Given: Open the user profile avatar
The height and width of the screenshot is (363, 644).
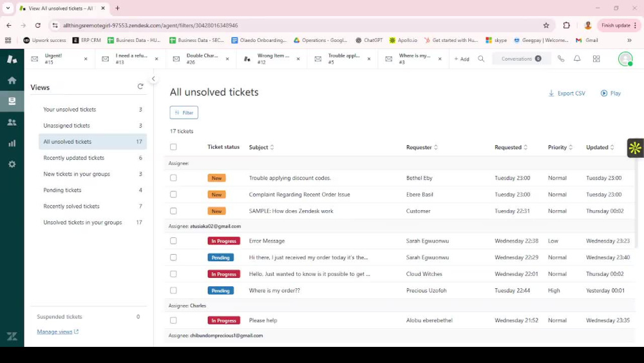Looking at the screenshot, I should [x=625, y=59].
